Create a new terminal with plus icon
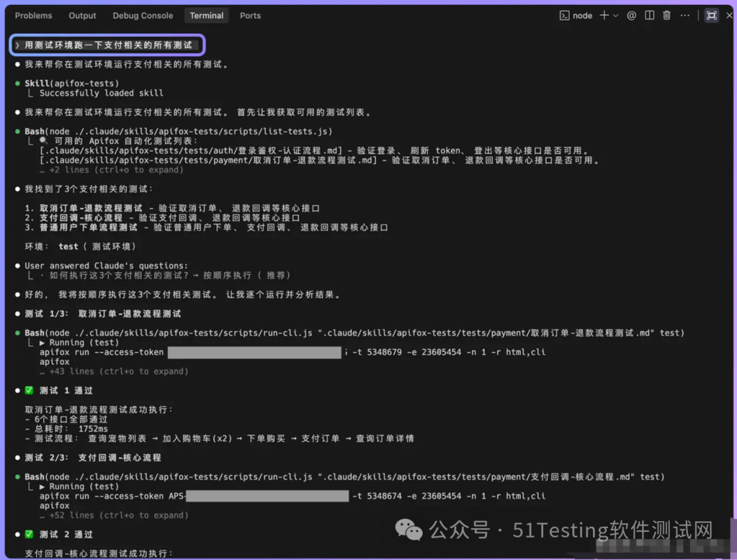Image resolution: width=737 pixels, height=560 pixels. click(604, 16)
